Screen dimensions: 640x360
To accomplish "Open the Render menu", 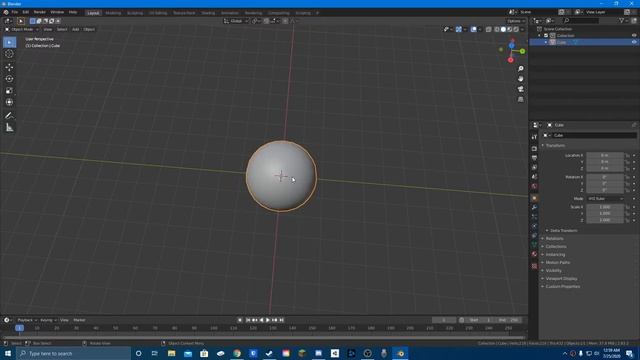I will pyautogui.click(x=40, y=12).
